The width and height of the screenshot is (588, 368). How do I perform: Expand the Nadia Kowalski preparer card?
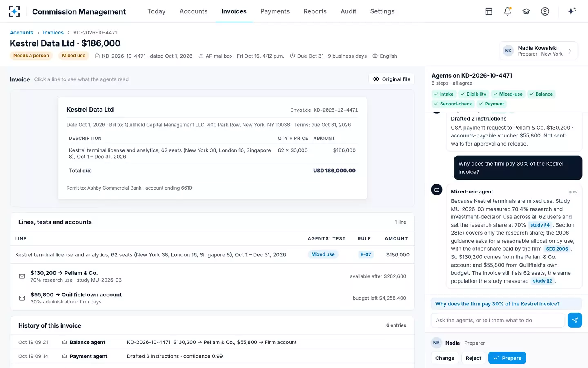(x=538, y=51)
